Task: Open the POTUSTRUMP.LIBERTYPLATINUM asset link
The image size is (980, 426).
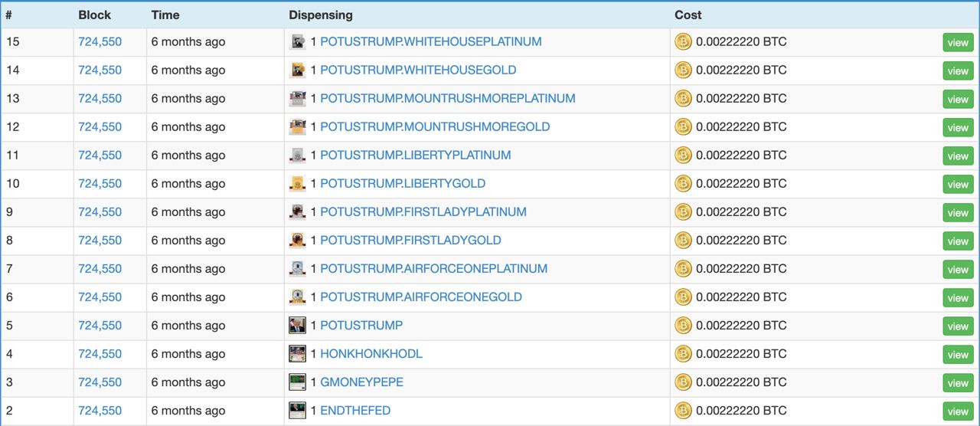Action: [416, 155]
